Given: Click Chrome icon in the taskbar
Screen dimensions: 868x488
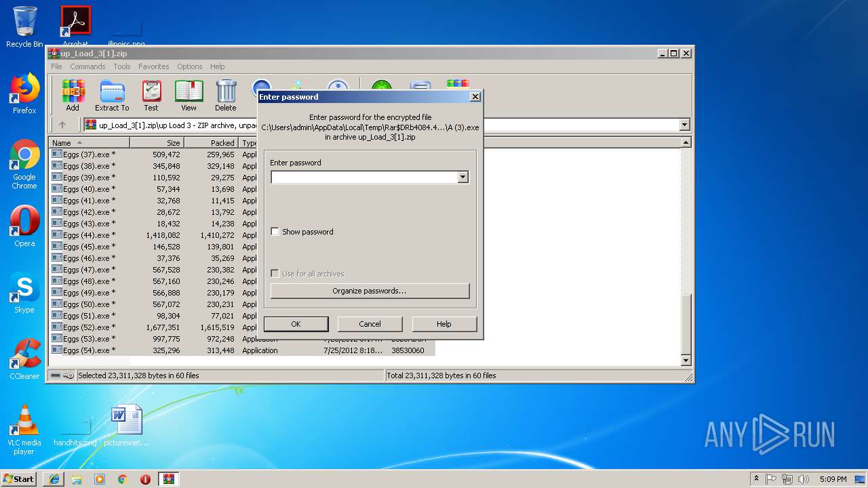Looking at the screenshot, I should [x=123, y=479].
